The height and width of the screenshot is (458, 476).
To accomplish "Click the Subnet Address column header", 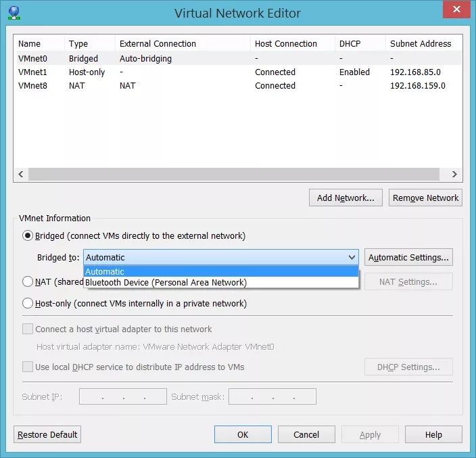I will coord(424,43).
